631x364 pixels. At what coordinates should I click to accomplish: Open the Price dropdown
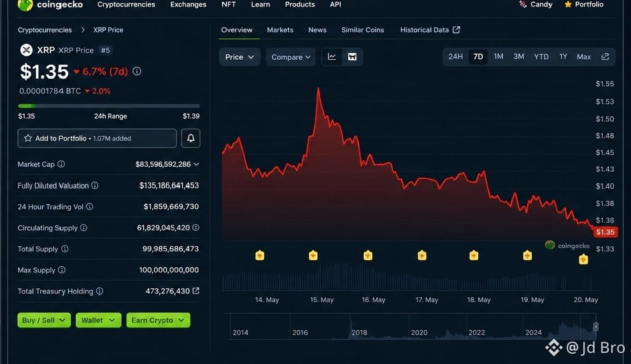(x=239, y=57)
